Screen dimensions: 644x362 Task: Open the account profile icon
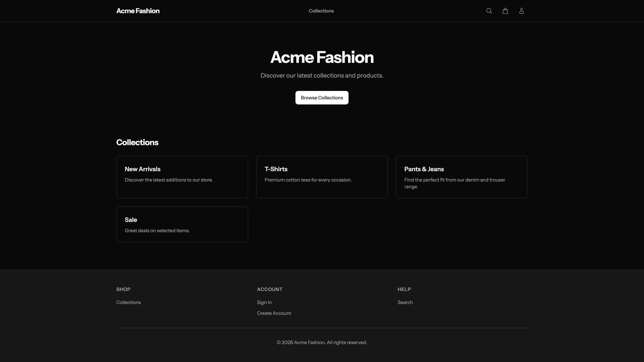click(x=521, y=11)
